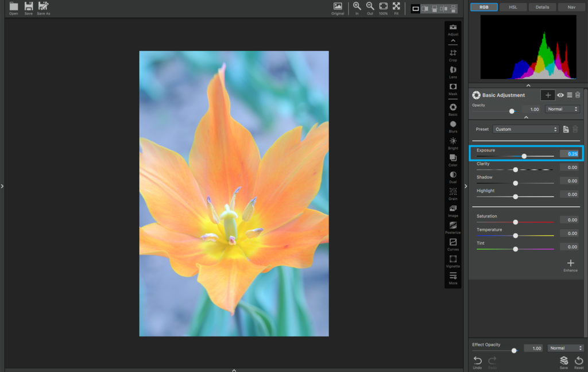Zoom In on the photo

[357, 8]
